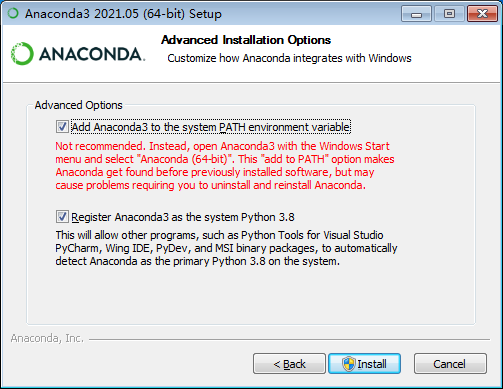Click the 'Anaconda, Inc.' footer text
This screenshot has width=503, height=389.
pyautogui.click(x=47, y=338)
